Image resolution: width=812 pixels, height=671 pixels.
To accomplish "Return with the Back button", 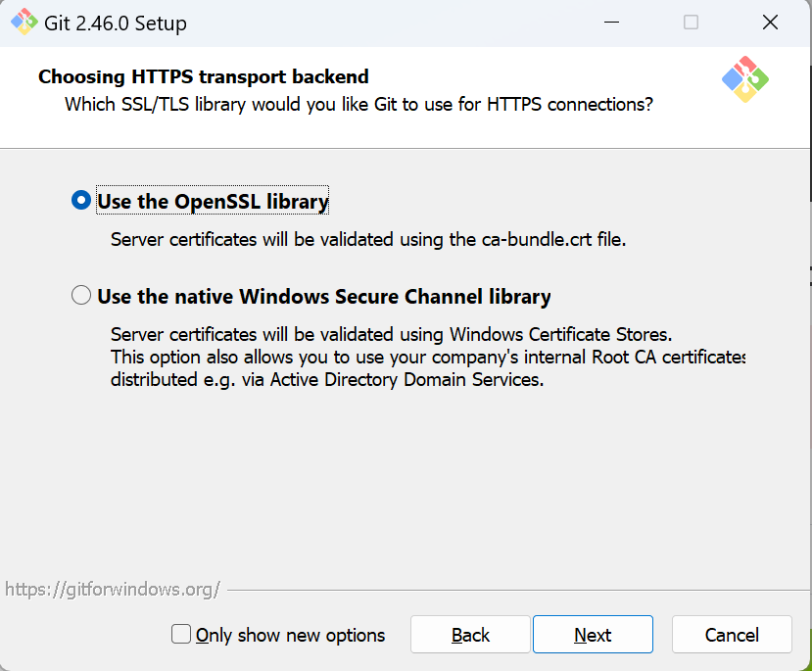I will click(470, 634).
